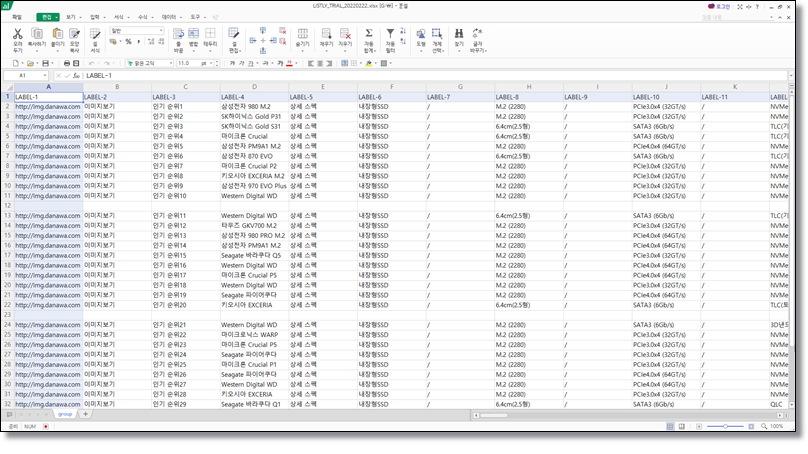Viewport: 808px width, 454px height.
Task: Click the print preview icon
Action: tap(76, 63)
